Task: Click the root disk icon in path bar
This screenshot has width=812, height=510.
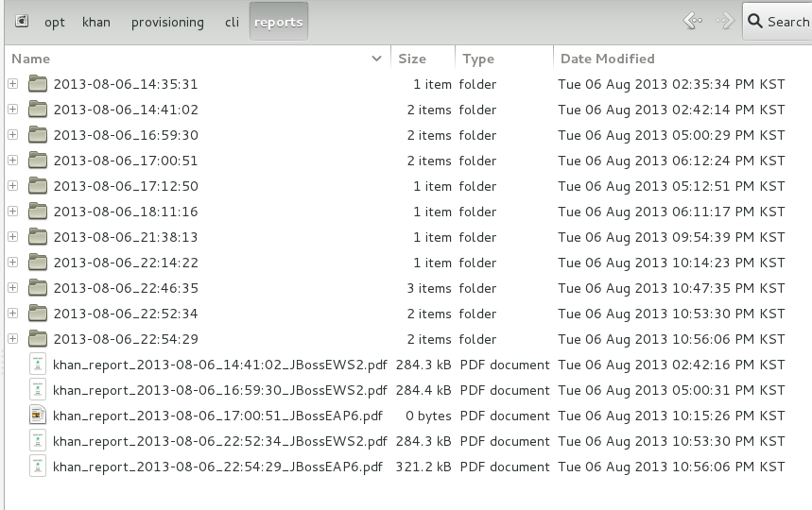Action: tap(22, 21)
